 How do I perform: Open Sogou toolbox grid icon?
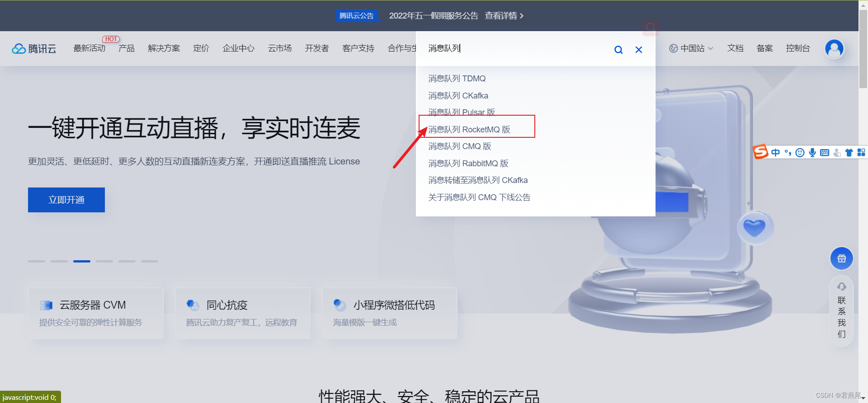coord(861,152)
